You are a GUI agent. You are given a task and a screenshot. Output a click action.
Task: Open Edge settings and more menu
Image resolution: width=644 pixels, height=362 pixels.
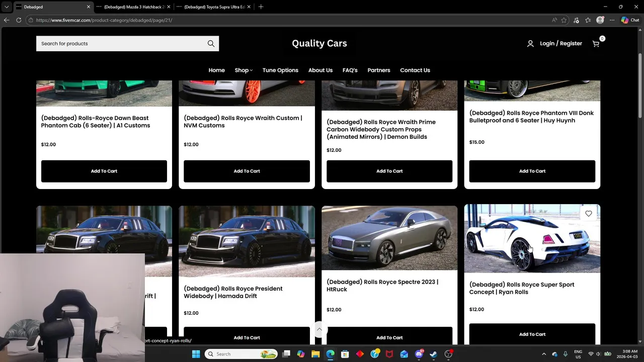612,20
